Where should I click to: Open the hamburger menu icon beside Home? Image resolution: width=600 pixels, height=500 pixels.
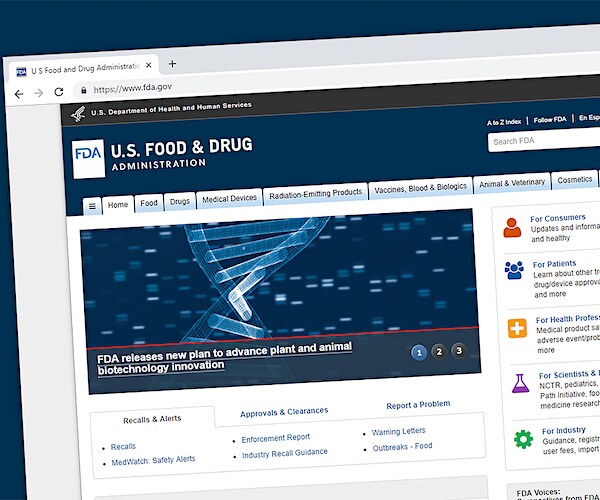coord(92,206)
